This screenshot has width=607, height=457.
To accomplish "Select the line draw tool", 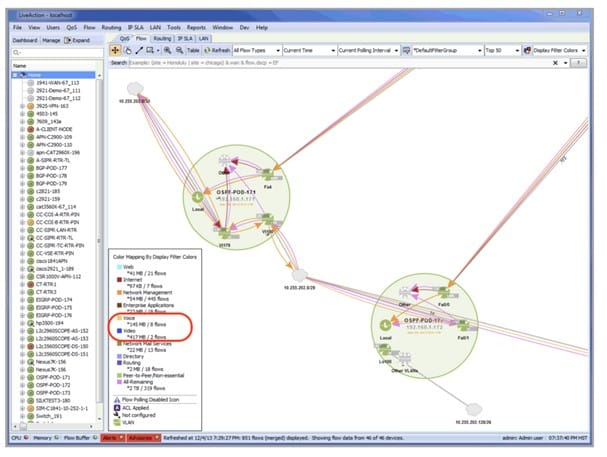I will pyautogui.click(x=139, y=50).
